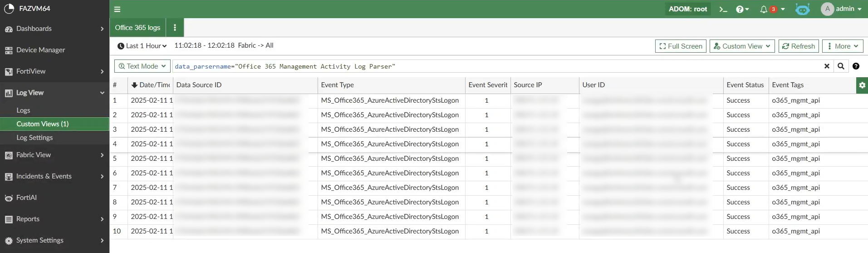Sort by Date/Time column arrow
Image resolution: width=868 pixels, height=253 pixels.
tap(134, 85)
